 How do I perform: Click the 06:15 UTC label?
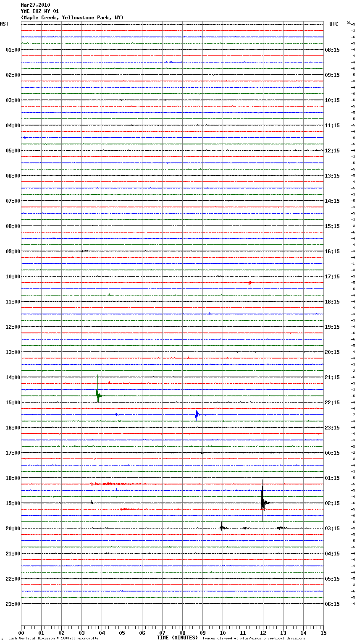click(332, 604)
